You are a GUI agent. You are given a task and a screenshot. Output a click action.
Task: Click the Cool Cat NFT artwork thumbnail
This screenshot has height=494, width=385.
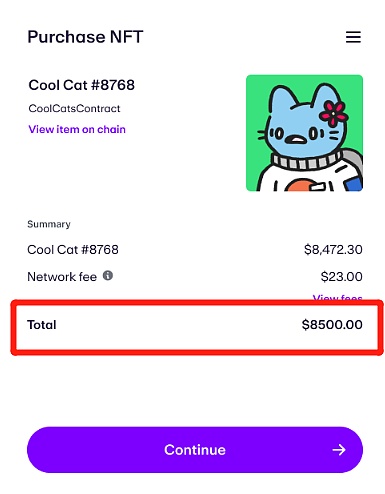click(304, 133)
